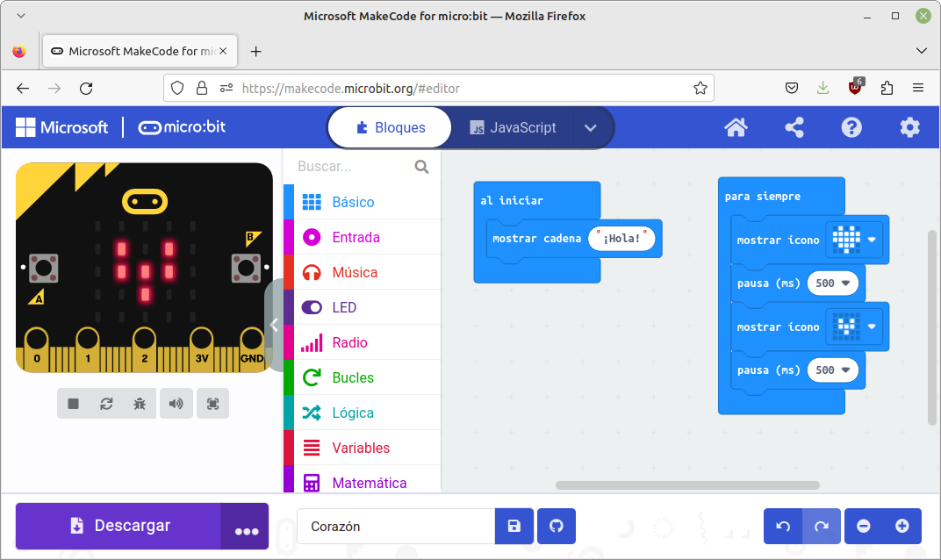Click the Descargar download button

click(x=119, y=526)
